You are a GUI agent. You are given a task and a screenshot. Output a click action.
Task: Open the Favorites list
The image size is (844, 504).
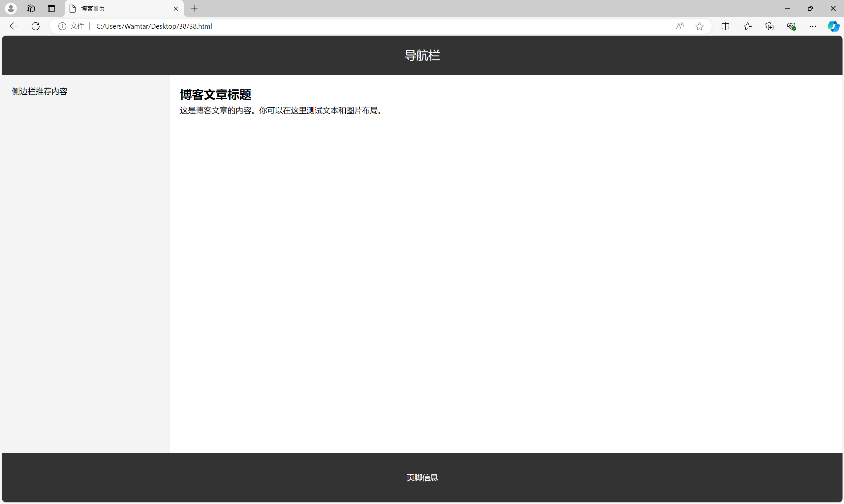(748, 26)
